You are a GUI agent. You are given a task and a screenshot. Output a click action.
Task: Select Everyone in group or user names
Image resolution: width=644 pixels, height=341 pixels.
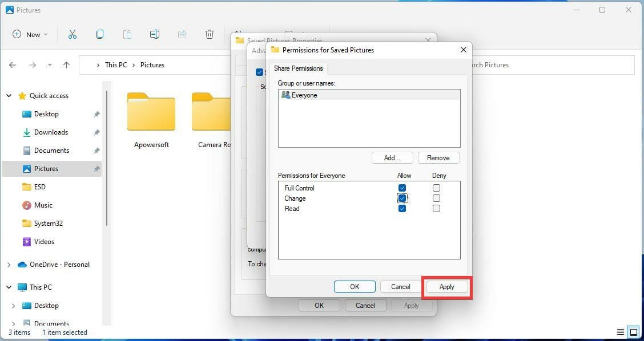click(369, 95)
